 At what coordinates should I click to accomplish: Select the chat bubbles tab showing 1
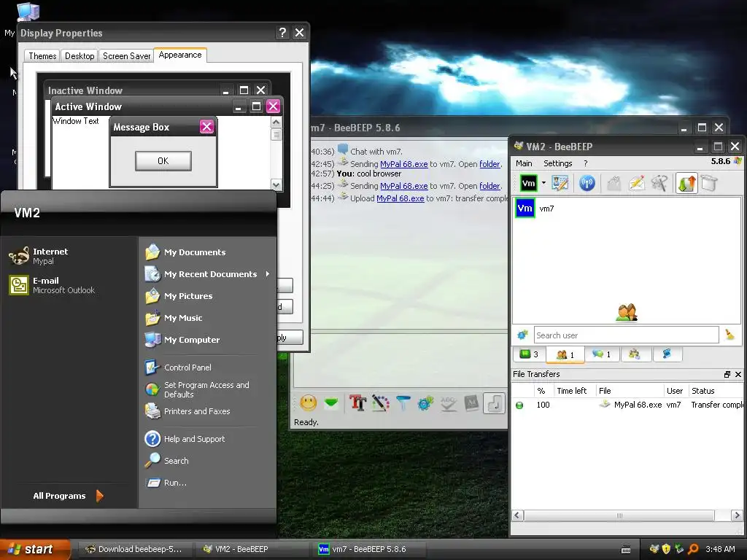coord(601,354)
